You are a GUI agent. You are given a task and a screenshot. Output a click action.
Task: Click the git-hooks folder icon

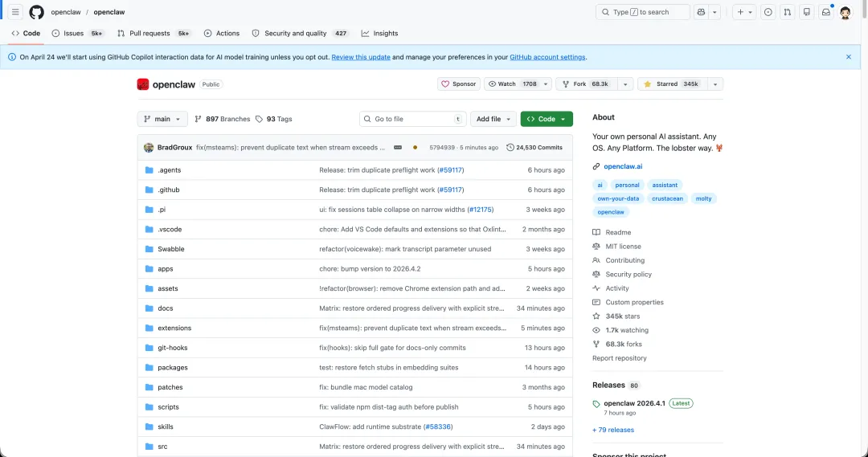[149, 348]
